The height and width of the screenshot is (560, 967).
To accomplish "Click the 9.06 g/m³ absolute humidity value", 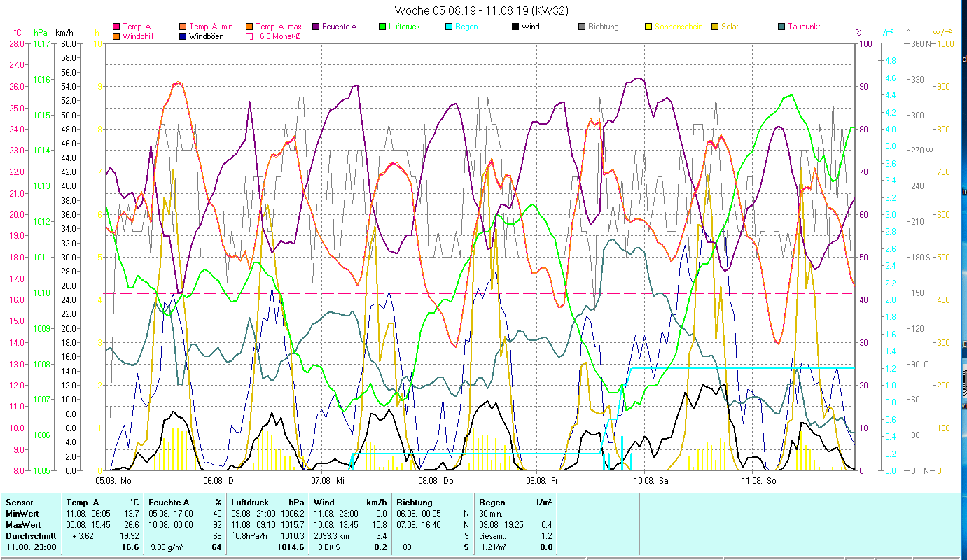I will [x=167, y=547].
